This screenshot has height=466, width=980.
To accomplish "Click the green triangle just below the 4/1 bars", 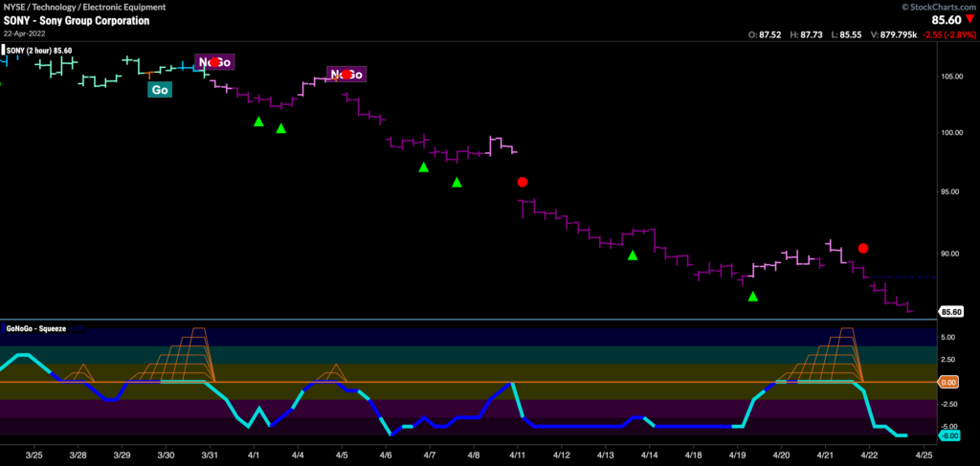I will click(x=258, y=122).
